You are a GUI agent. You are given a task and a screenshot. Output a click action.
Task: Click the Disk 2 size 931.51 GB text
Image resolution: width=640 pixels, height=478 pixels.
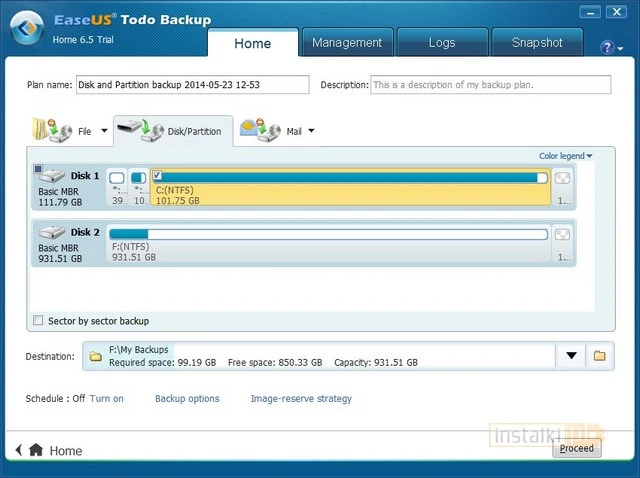(x=60, y=258)
